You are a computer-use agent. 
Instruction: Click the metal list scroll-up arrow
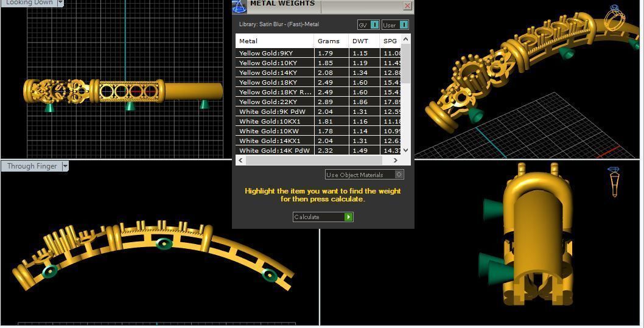click(x=406, y=39)
